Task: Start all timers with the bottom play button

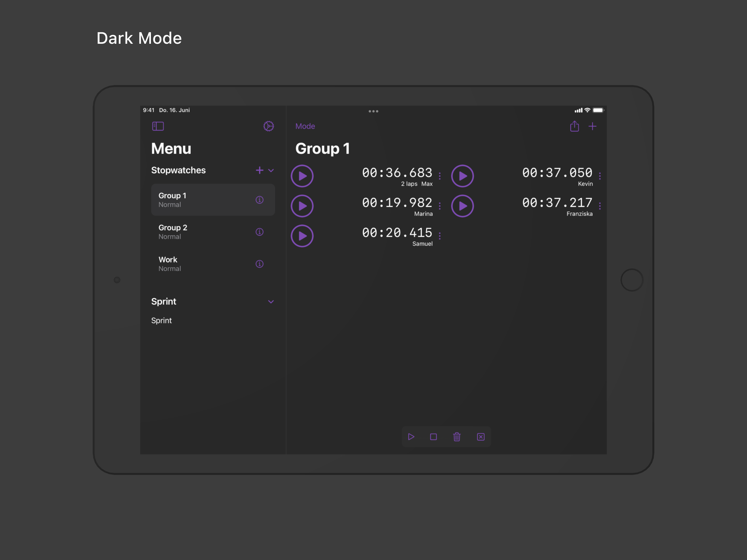Action: [x=411, y=437]
